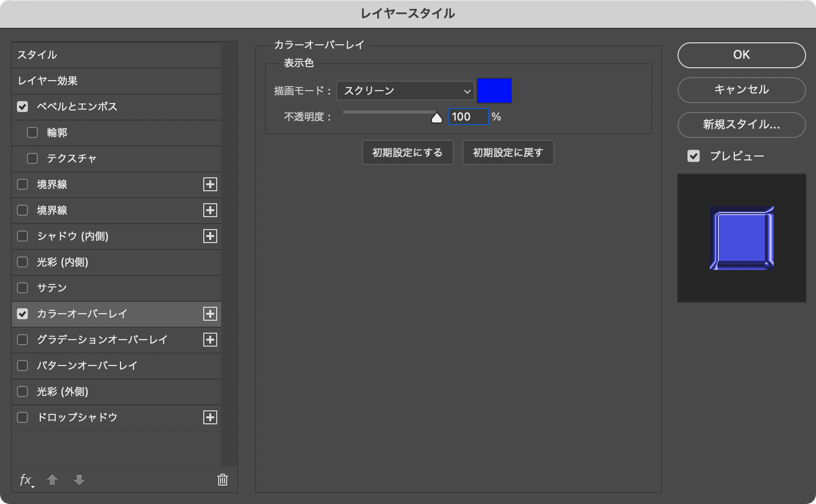Click the trash icon to delete effect
Screen dimensions: 816x504
coord(223,480)
